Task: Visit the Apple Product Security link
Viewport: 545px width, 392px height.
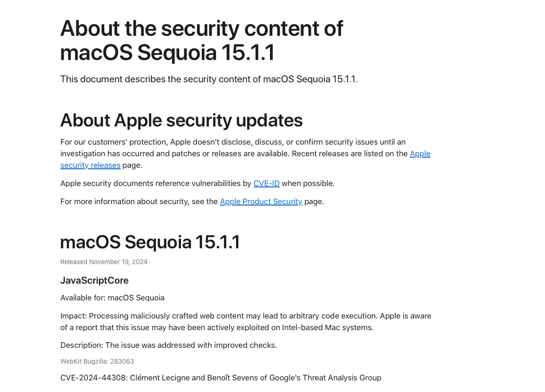Action: (x=261, y=201)
